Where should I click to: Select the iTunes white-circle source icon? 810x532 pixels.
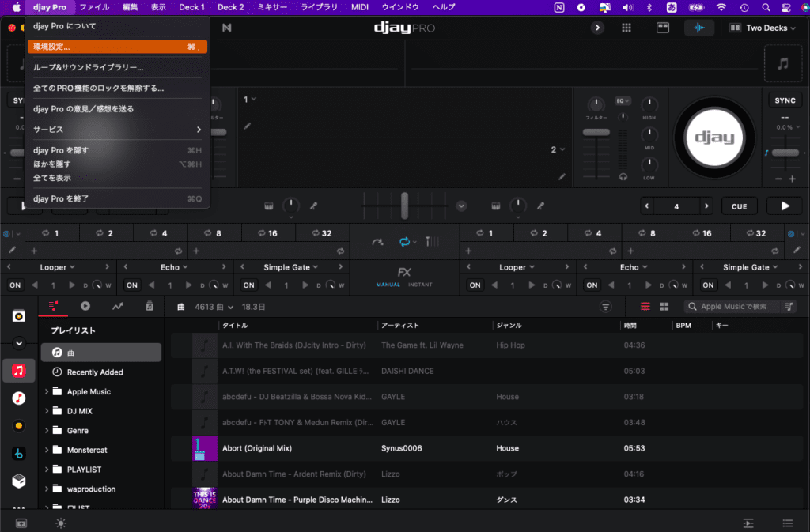click(19, 398)
